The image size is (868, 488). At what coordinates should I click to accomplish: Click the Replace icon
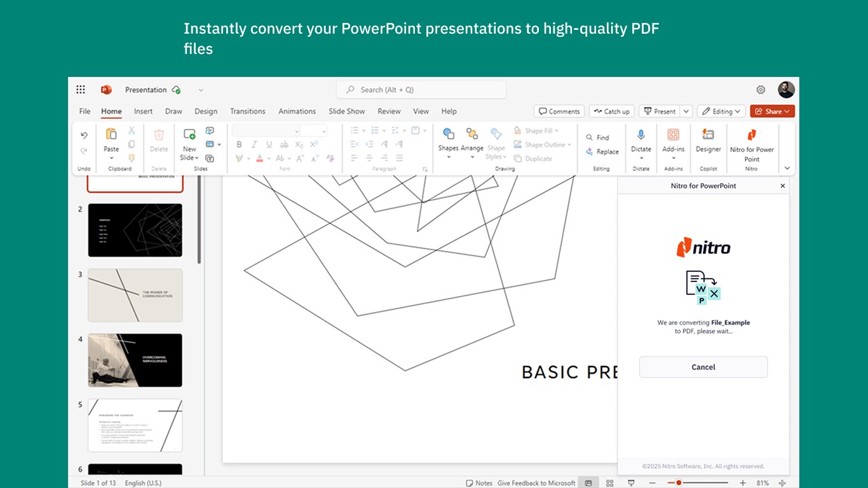point(589,151)
